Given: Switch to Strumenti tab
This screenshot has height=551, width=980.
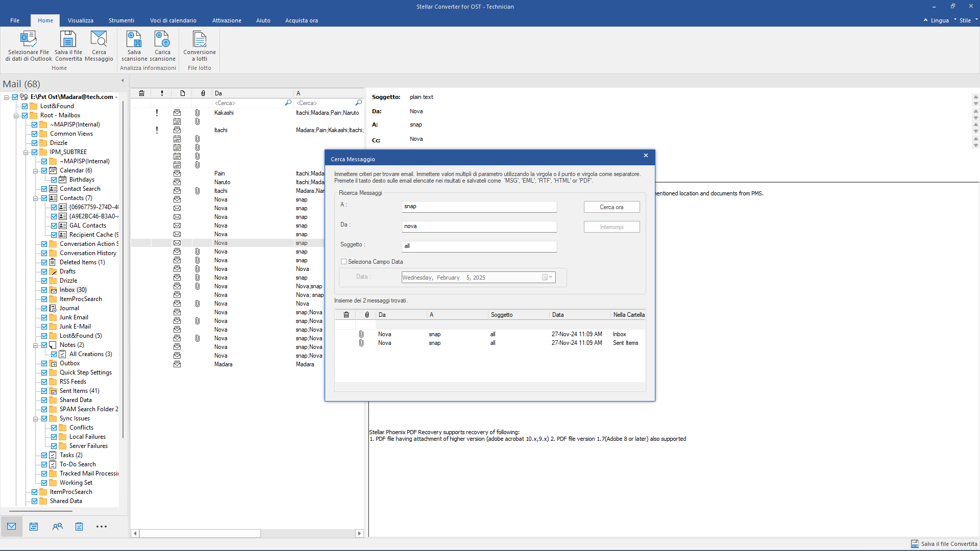Looking at the screenshot, I should tap(121, 20).
